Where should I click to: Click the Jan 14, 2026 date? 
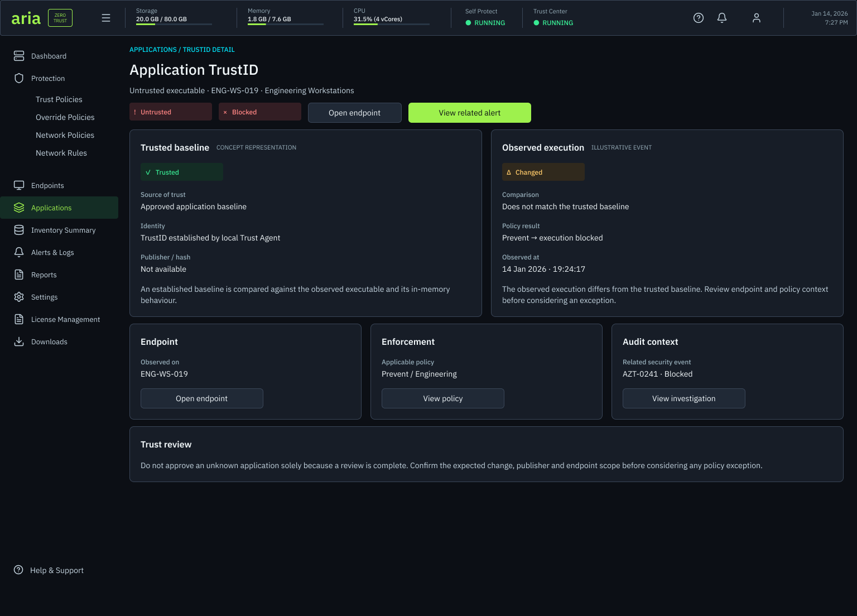829,13
